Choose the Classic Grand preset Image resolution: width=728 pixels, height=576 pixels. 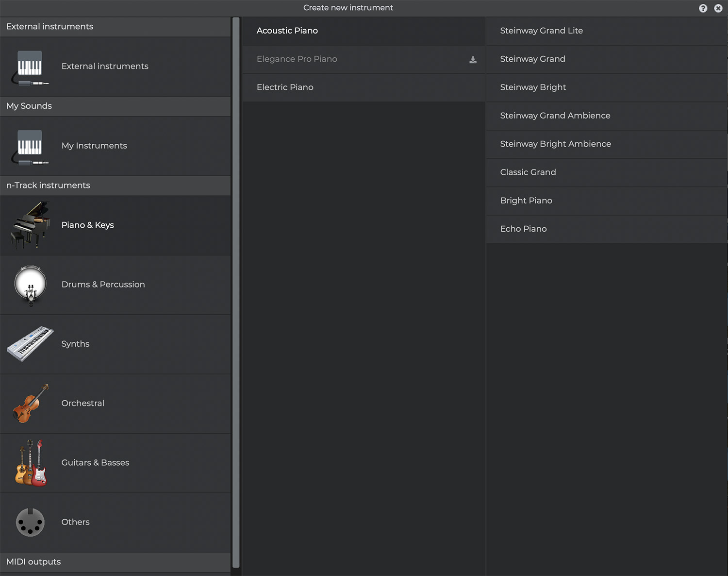coord(528,172)
